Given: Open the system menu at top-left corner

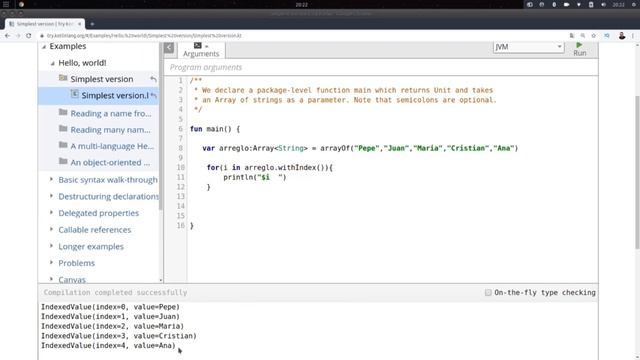Looking at the screenshot, I should click(x=6, y=4).
